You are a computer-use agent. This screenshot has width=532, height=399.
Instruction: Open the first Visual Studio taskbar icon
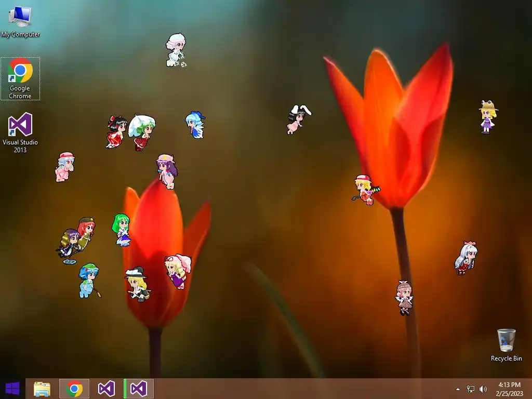[106, 389]
